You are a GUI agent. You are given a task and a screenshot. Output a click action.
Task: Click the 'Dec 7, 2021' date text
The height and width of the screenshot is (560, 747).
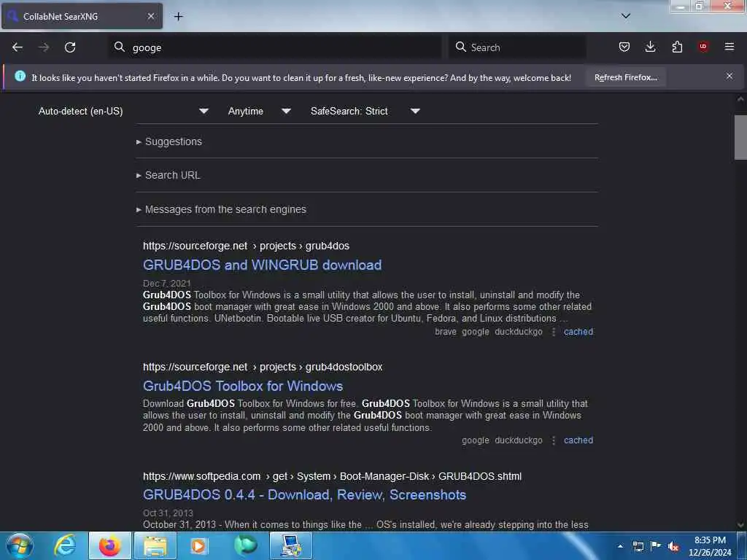click(x=167, y=284)
